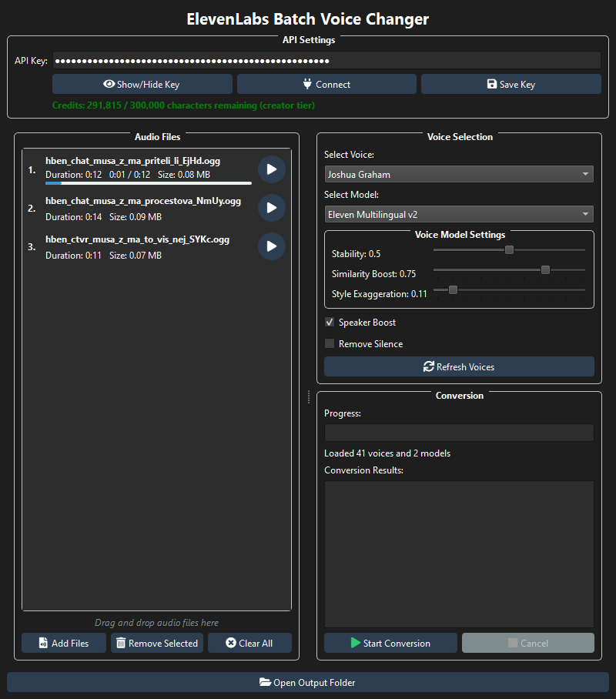Screen dimensions: 616x699
Task: Click the greyed-out Cancel button
Action: point(528,643)
